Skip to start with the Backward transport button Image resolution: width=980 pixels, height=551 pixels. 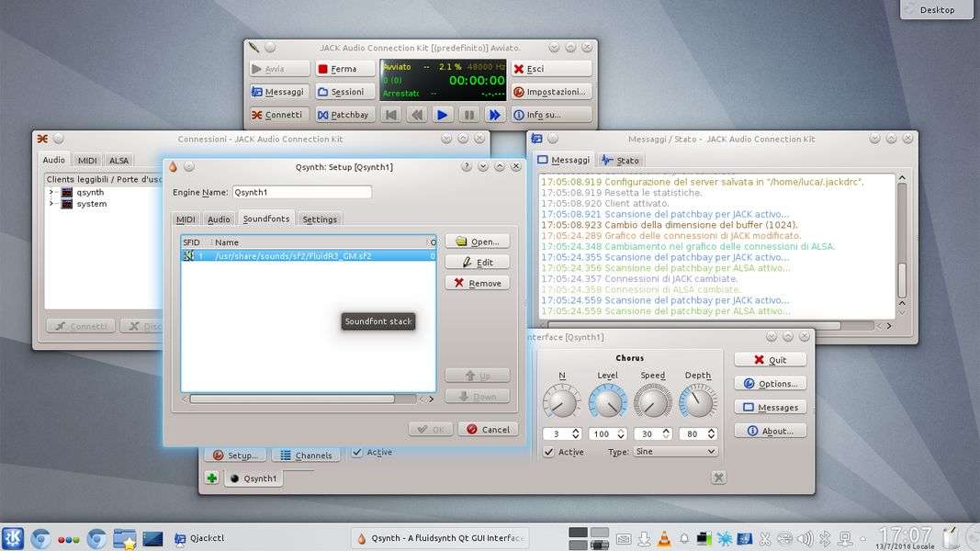[x=390, y=115]
